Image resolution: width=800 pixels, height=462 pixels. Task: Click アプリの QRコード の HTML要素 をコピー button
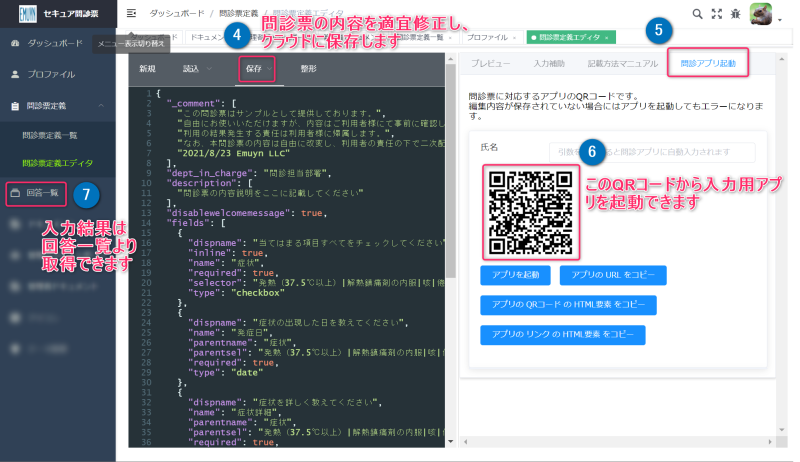tap(568, 305)
